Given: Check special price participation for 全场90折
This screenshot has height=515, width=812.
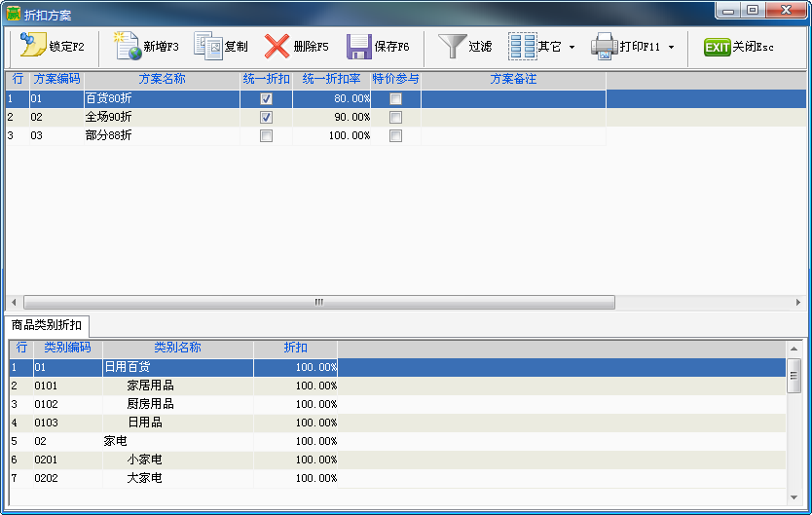Looking at the screenshot, I should [395, 118].
